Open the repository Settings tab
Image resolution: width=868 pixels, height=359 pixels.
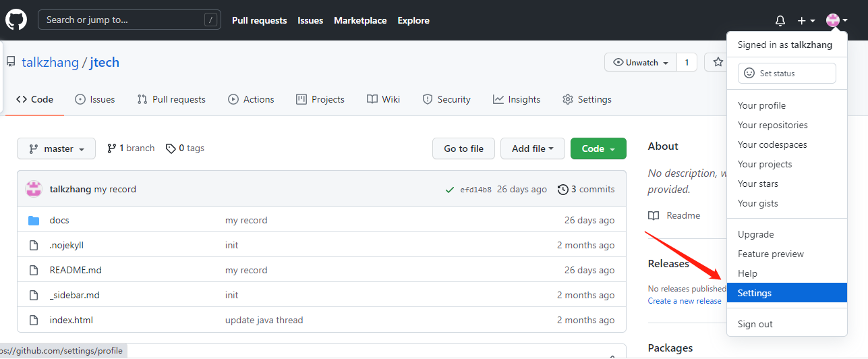click(587, 99)
